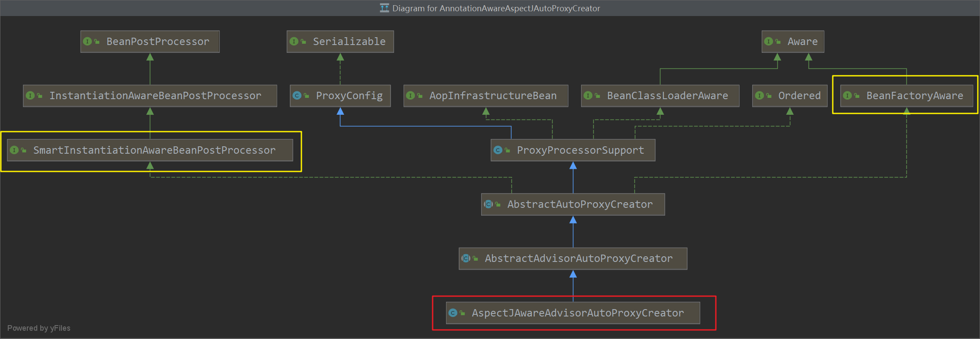Select the Serializable node

[x=340, y=42]
